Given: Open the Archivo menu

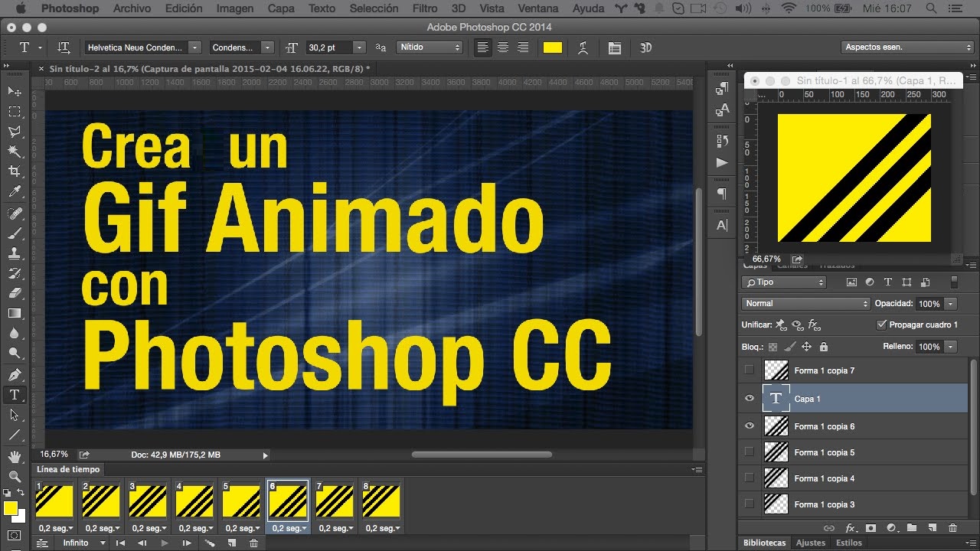Looking at the screenshot, I should [132, 8].
